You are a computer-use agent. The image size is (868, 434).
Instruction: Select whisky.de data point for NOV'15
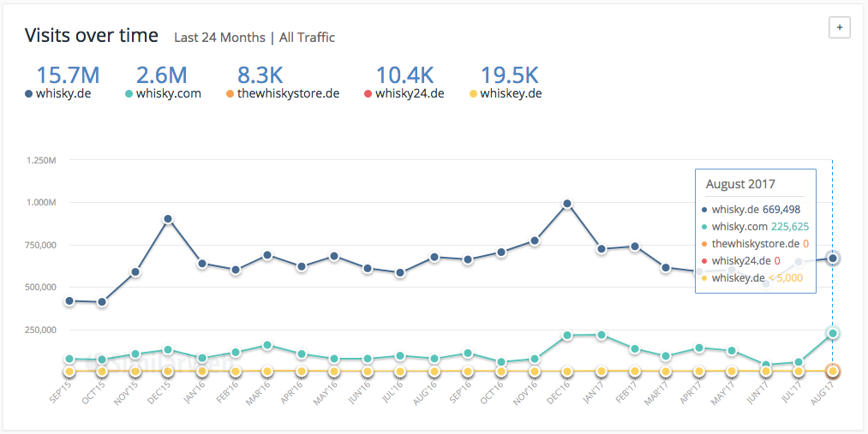[x=135, y=272]
